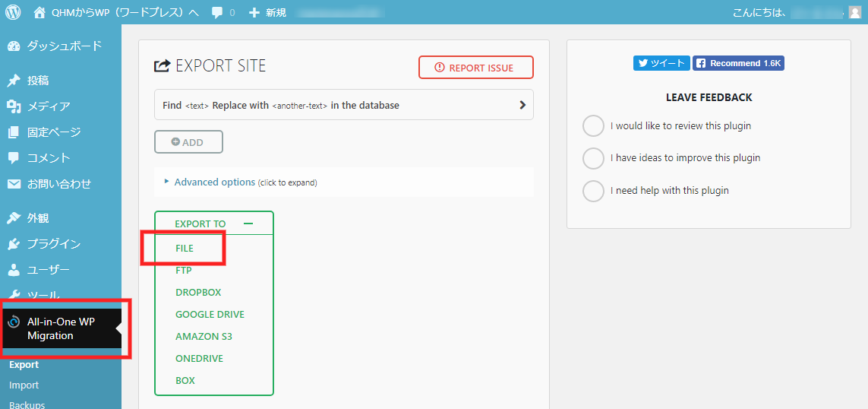868x409 pixels.
Task: Click the plus icon for 新規
Action: 254,12
